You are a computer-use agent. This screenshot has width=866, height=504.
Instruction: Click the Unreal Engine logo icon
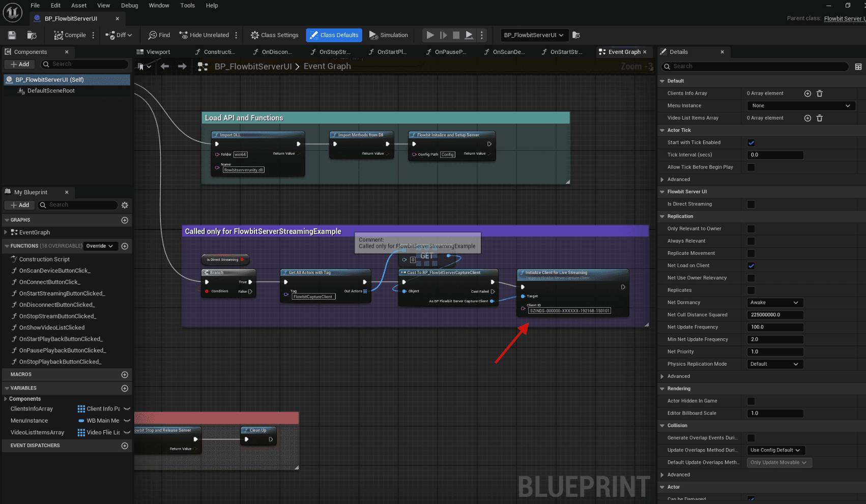(13, 13)
